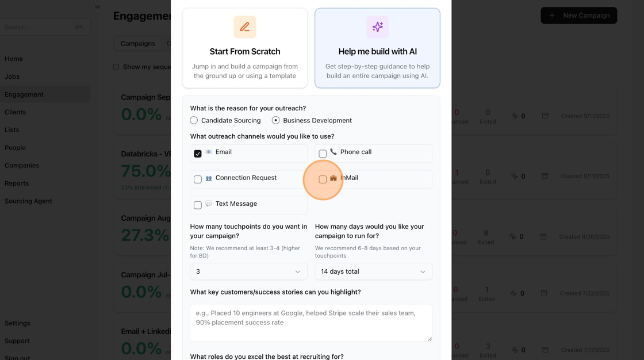Choose the Start From Scratch card
This screenshot has width=644, height=360.
(x=245, y=48)
